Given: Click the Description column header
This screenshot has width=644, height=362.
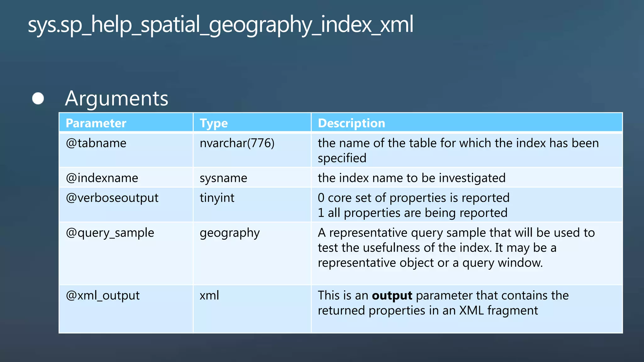Looking at the screenshot, I should 351,123.
